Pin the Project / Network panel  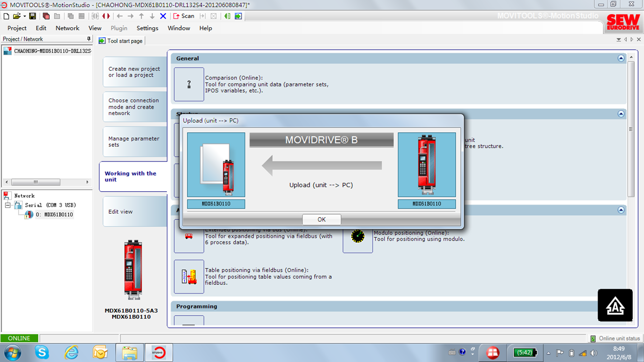[88, 39]
